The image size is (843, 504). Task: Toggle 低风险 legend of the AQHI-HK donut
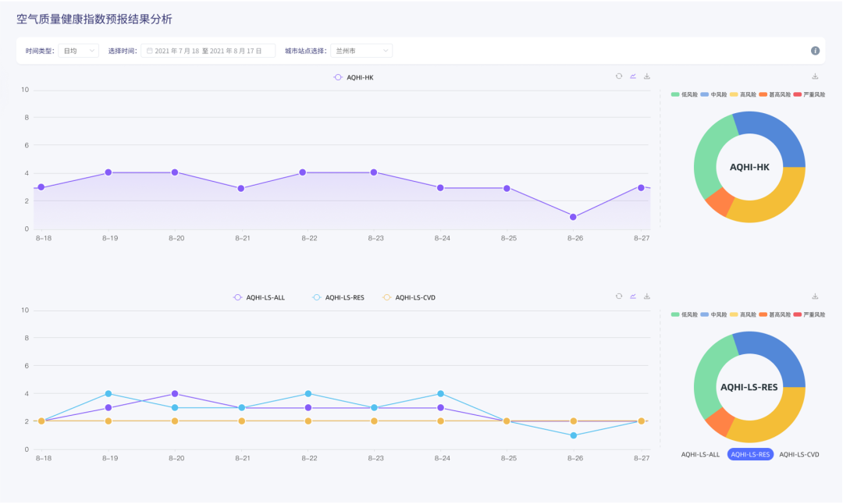coord(684,94)
